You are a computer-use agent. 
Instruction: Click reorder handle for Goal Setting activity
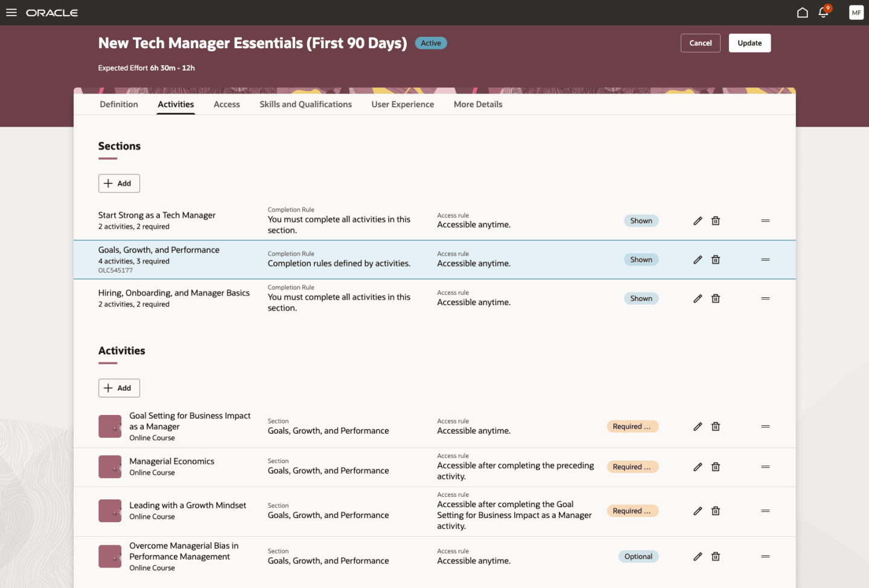point(765,426)
